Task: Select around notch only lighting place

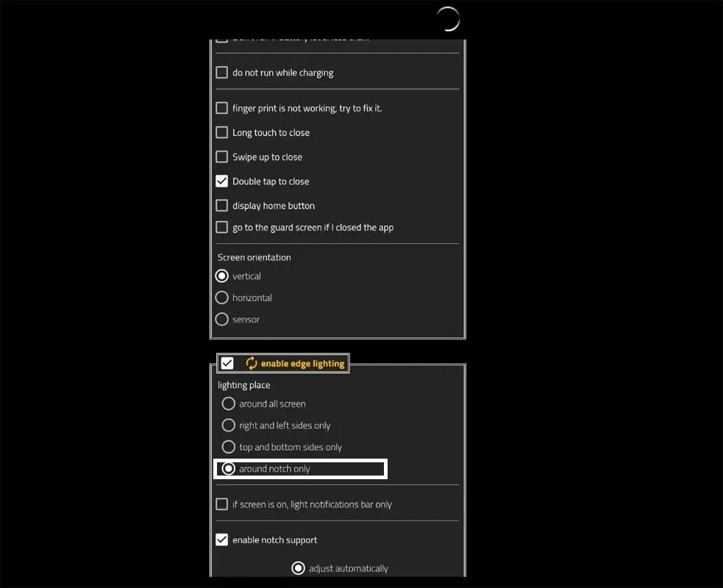Action: (229, 468)
